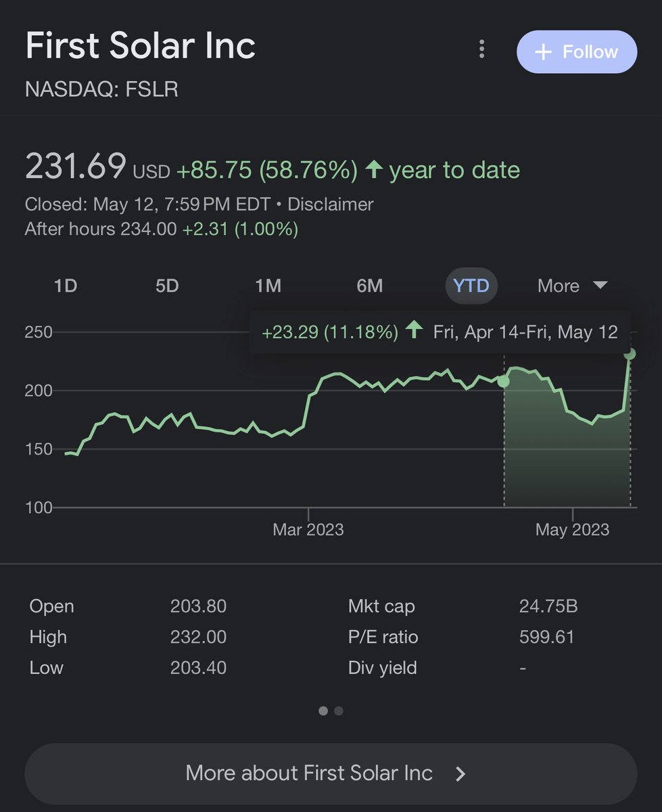This screenshot has height=812, width=662.
Task: Click the Closed: May 12, 7:59 PM EDT text
Action: pyautogui.click(x=147, y=204)
